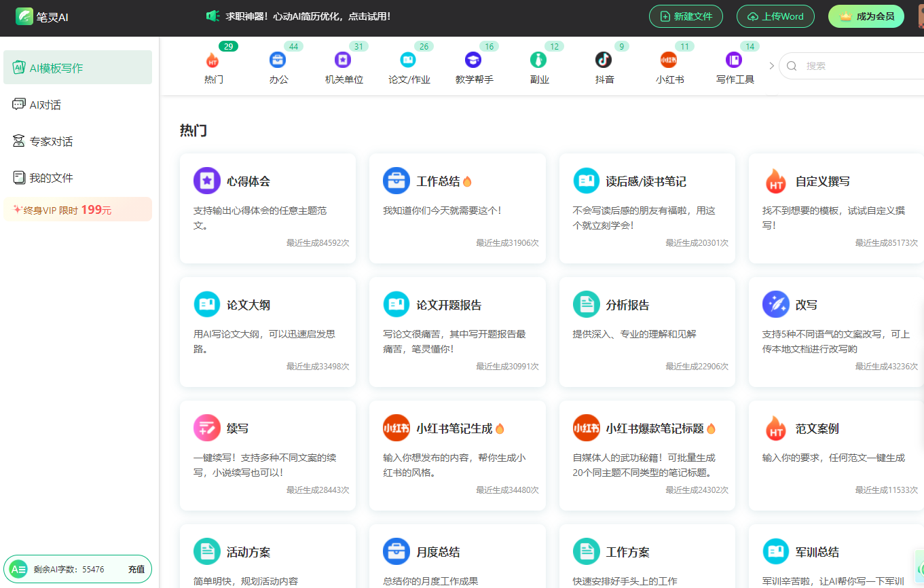
Task: Click the 笔灵AI logo icon
Action: pyautogui.click(x=25, y=16)
